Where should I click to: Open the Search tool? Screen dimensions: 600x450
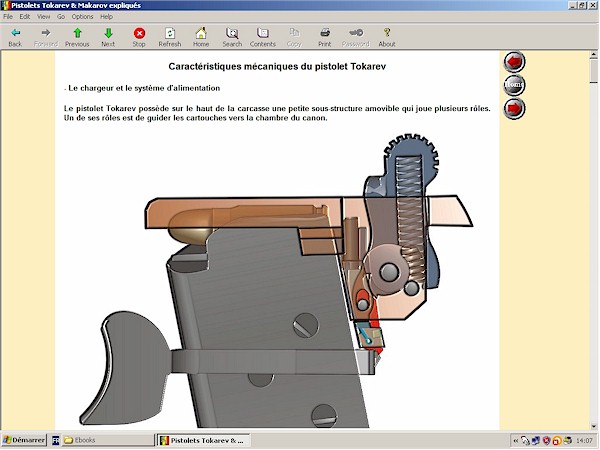coord(232,37)
